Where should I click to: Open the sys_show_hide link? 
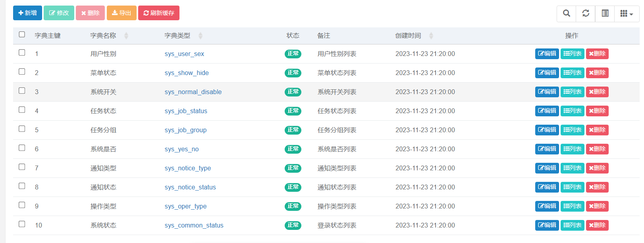pos(187,73)
